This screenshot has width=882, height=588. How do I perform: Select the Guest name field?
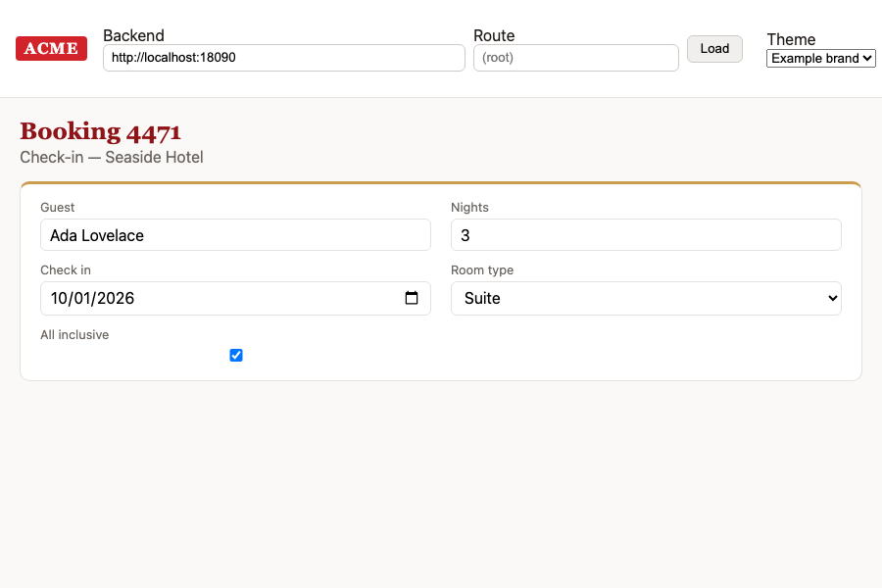pyautogui.click(x=235, y=234)
